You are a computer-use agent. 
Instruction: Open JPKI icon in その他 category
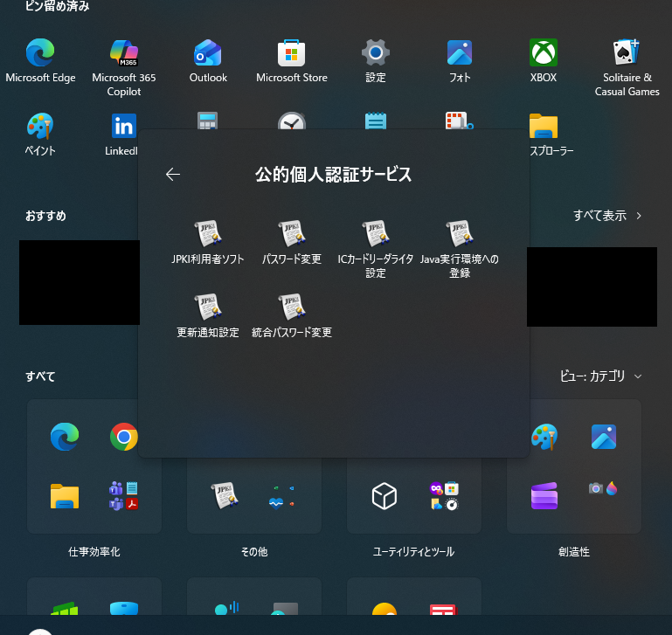[x=225, y=496]
